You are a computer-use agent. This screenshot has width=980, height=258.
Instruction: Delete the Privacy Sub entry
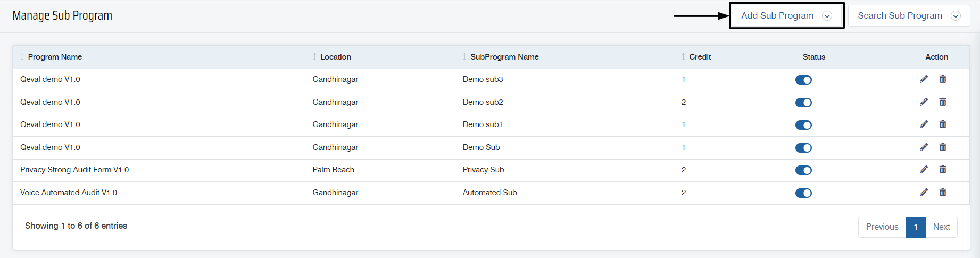(x=943, y=170)
